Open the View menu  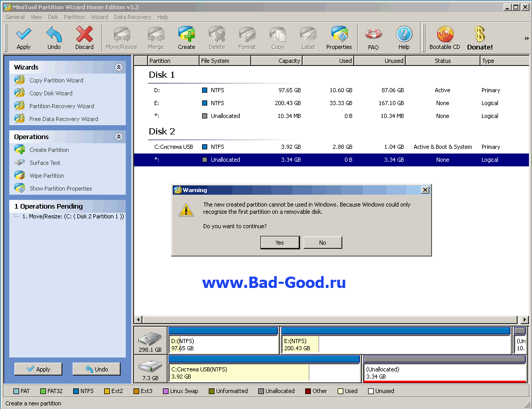point(36,17)
